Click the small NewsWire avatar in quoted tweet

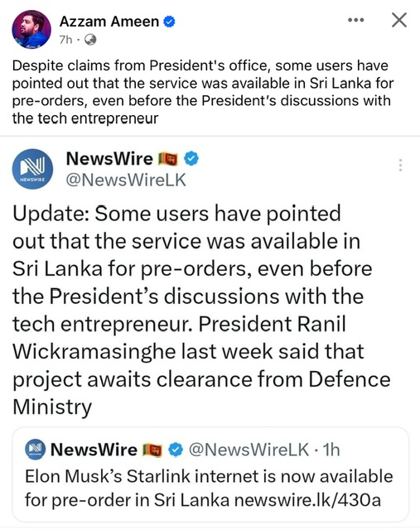coord(35,449)
